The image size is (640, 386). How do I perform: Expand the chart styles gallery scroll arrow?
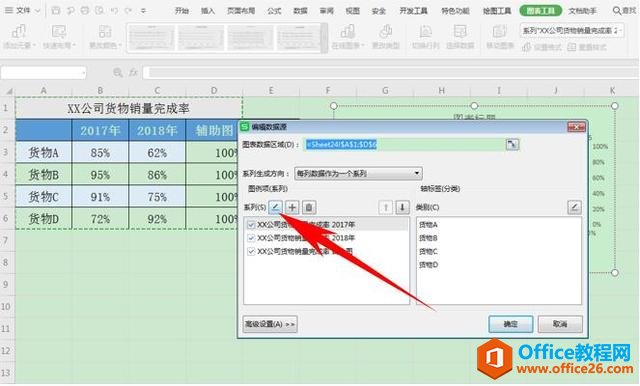tap(324, 38)
